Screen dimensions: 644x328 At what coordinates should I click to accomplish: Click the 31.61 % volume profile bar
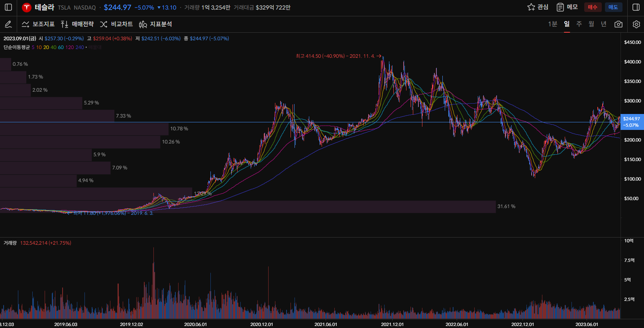[x=248, y=206]
